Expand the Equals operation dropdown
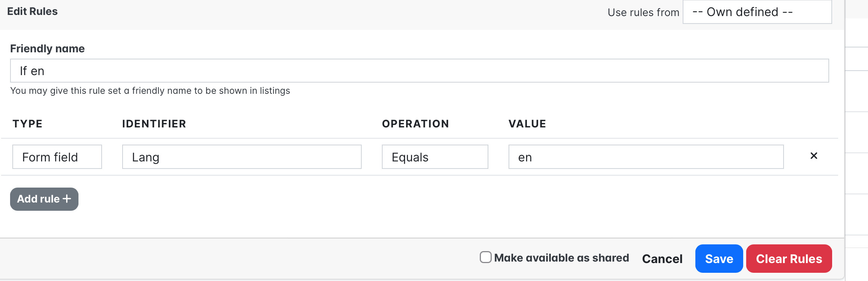The width and height of the screenshot is (868, 281). tap(435, 157)
